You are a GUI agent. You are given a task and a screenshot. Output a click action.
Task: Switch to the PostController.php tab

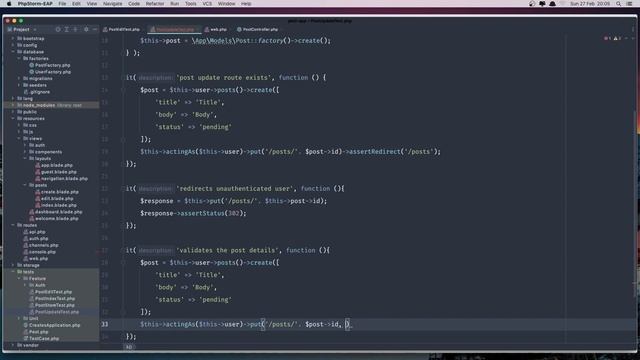258,29
